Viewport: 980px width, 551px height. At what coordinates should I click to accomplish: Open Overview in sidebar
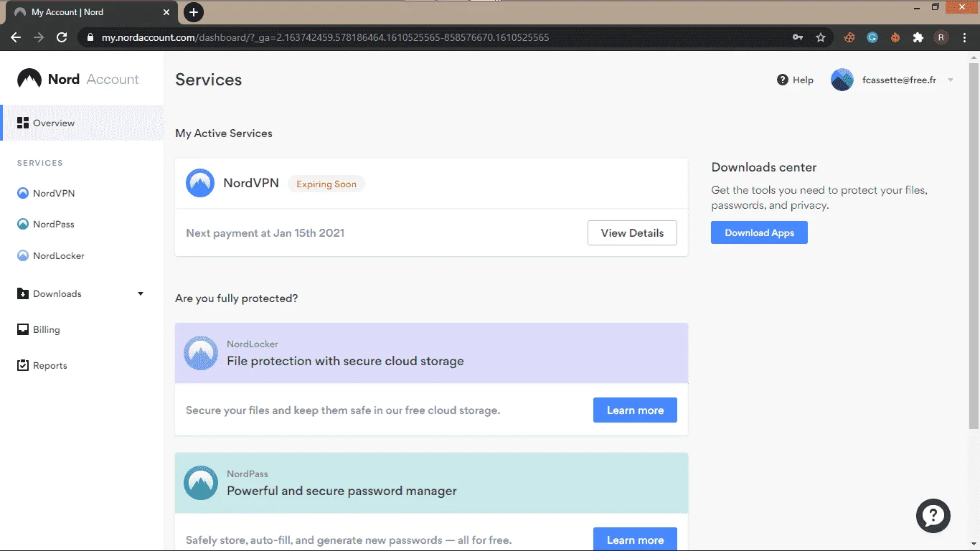coord(82,123)
